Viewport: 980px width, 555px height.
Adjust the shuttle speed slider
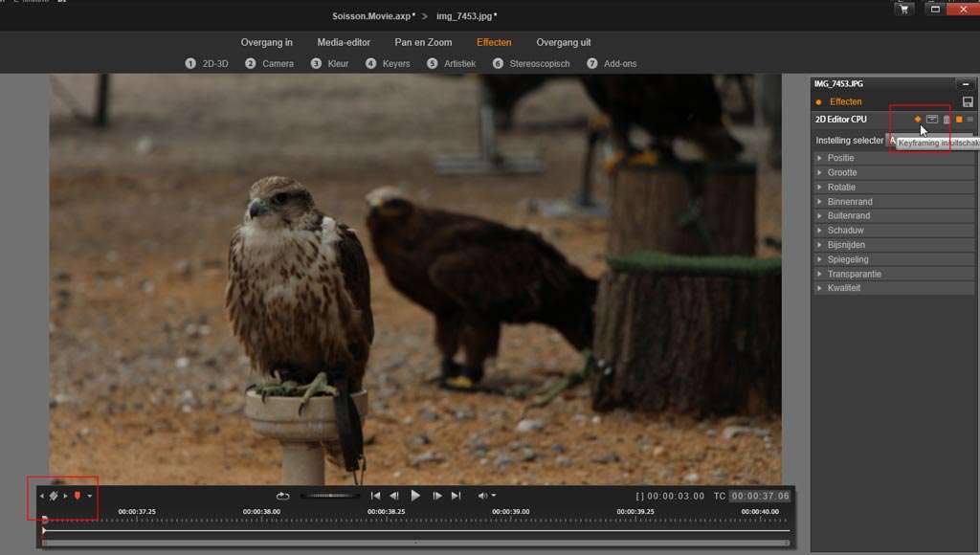coord(330,496)
